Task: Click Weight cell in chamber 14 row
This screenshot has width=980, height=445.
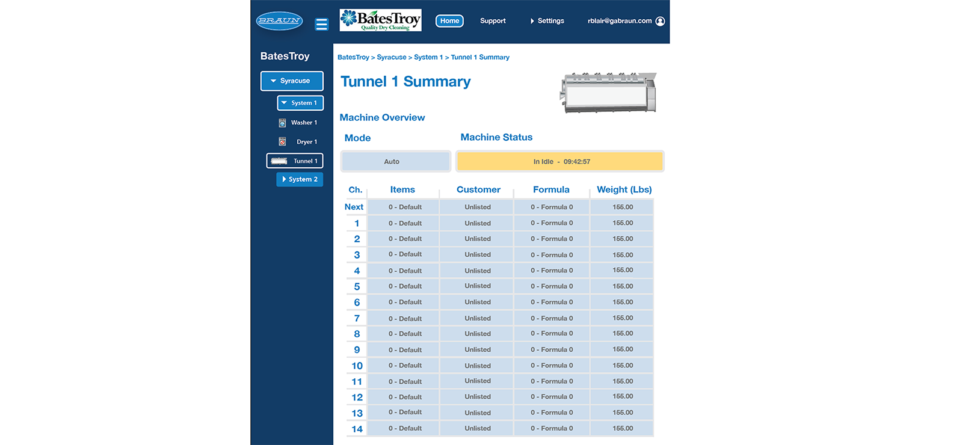Action: tap(622, 429)
